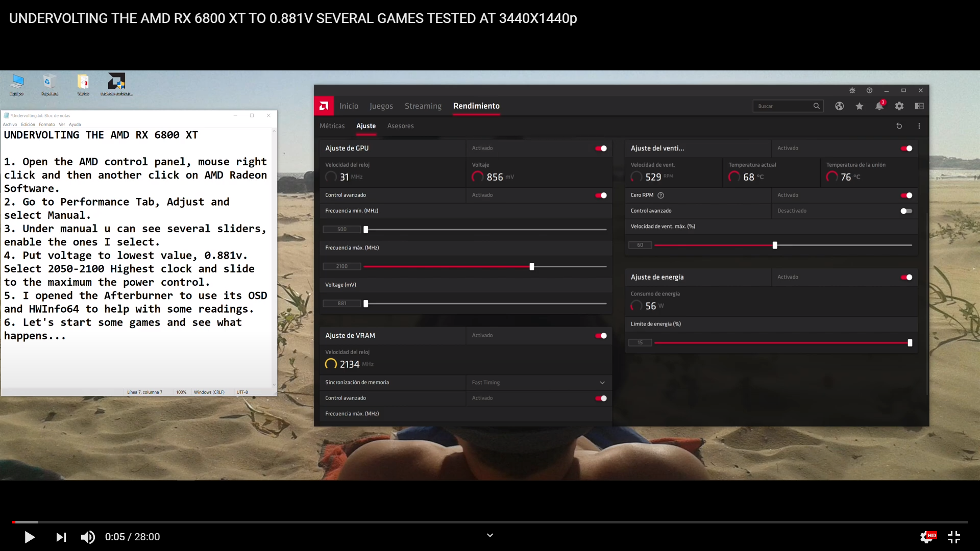Image resolution: width=980 pixels, height=551 pixels.
Task: Open the Radeon bug report icon
Action: click(852, 90)
